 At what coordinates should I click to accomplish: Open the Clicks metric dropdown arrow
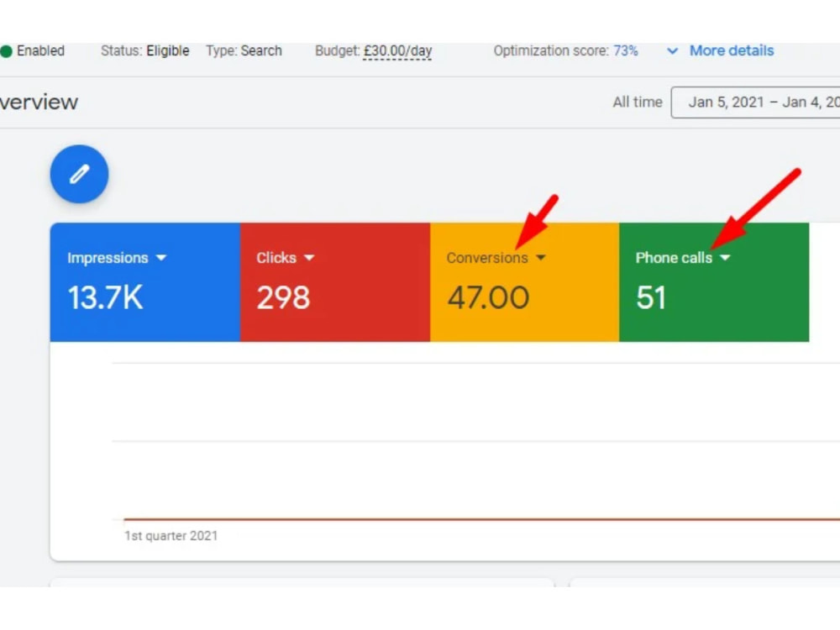pyautogui.click(x=309, y=258)
